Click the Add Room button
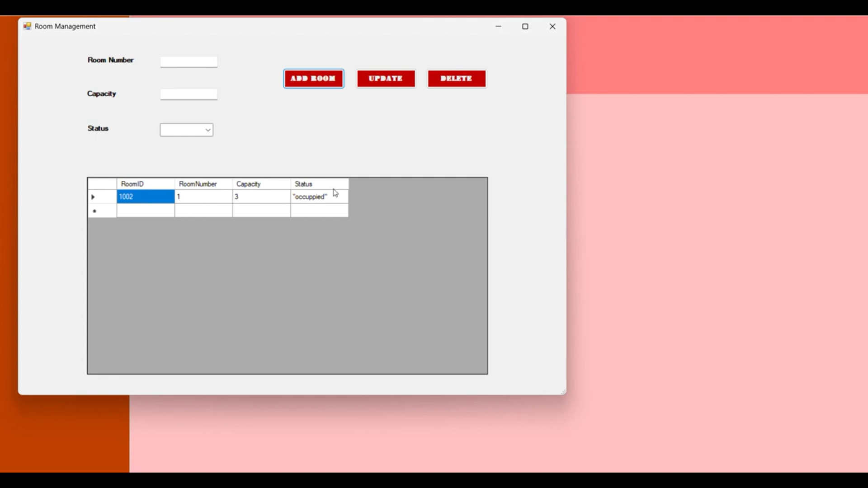Viewport: 868px width, 488px height. [313, 79]
